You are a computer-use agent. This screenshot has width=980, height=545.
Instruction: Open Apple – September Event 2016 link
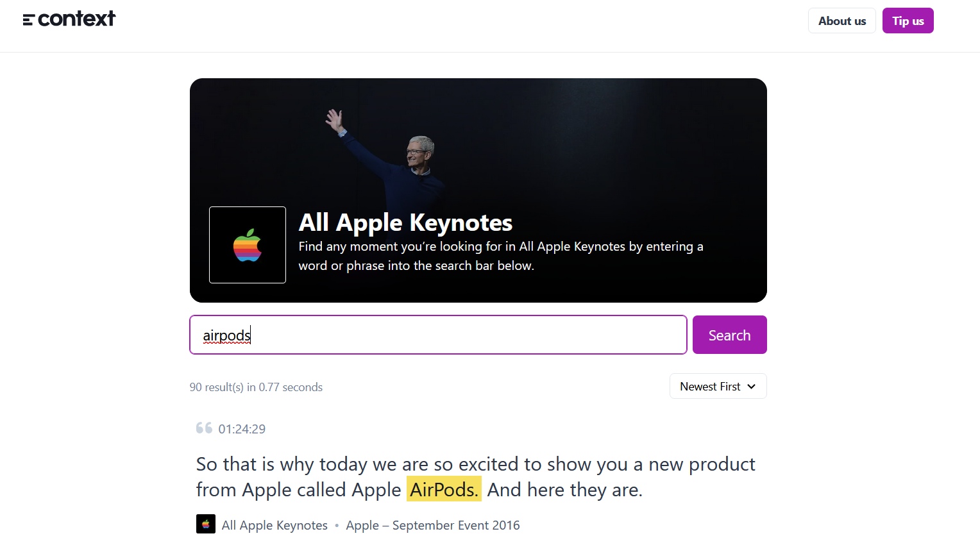coord(433,525)
